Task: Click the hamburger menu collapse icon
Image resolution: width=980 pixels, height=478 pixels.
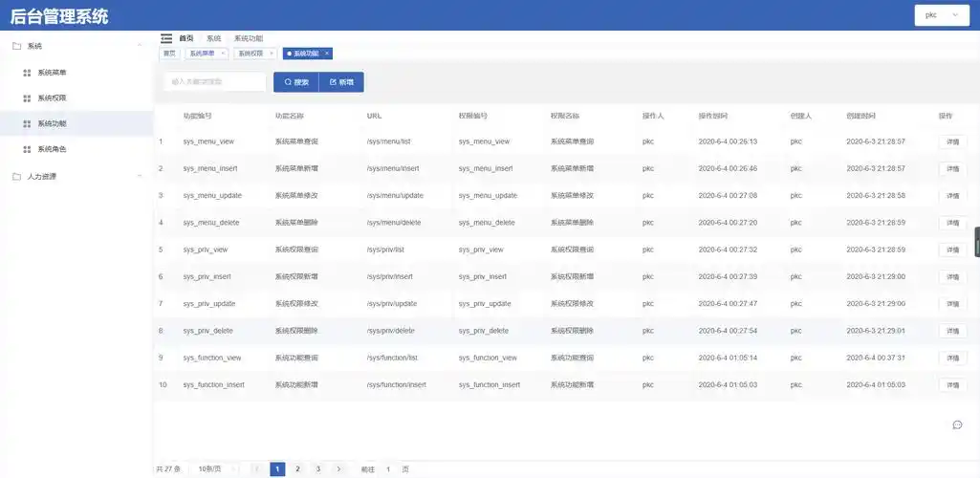Action: pos(166,38)
